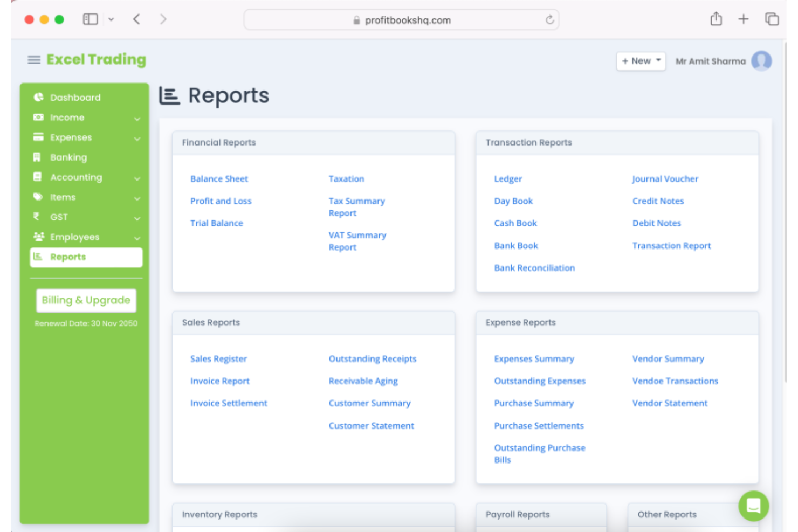Screen dimensions: 798x532
Task: Click the Accounting book icon
Action: coord(37,177)
